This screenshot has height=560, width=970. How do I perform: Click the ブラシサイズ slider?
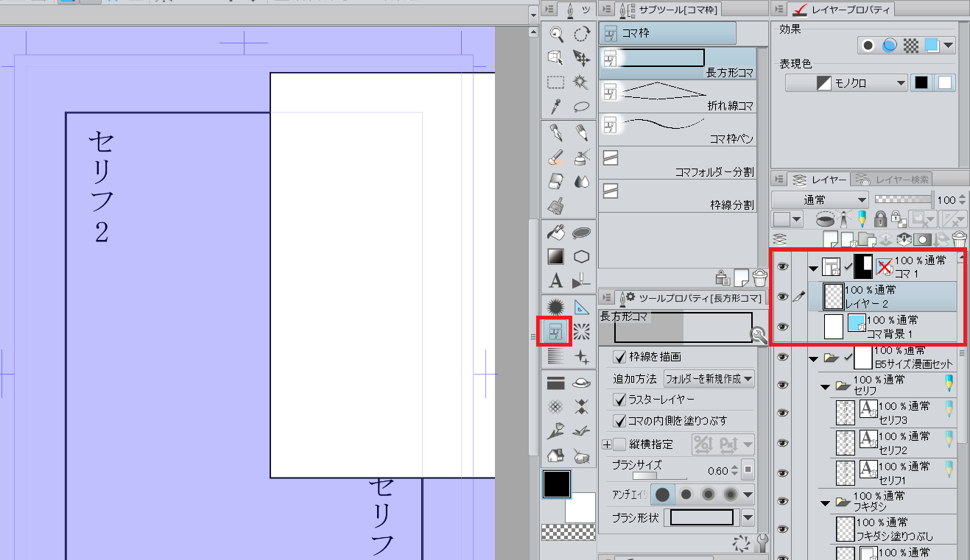(x=659, y=476)
